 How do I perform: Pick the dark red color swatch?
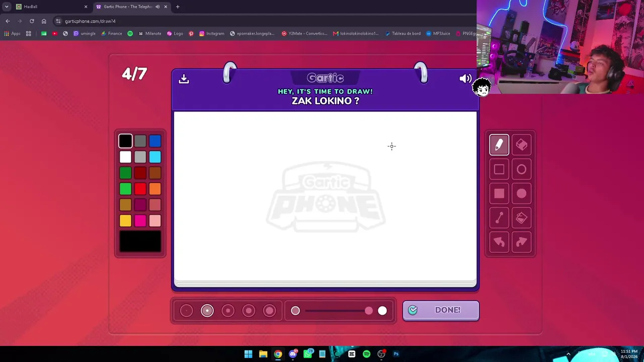point(140,173)
